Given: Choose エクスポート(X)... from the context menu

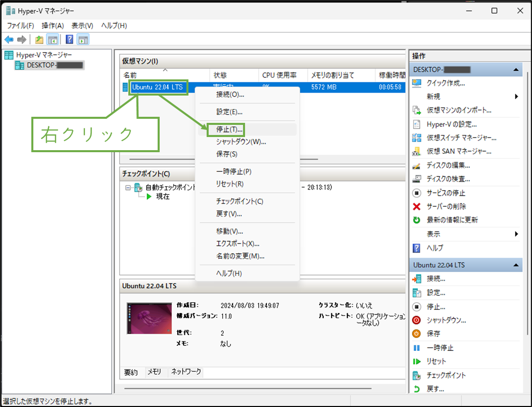Looking at the screenshot, I should 248,244.
